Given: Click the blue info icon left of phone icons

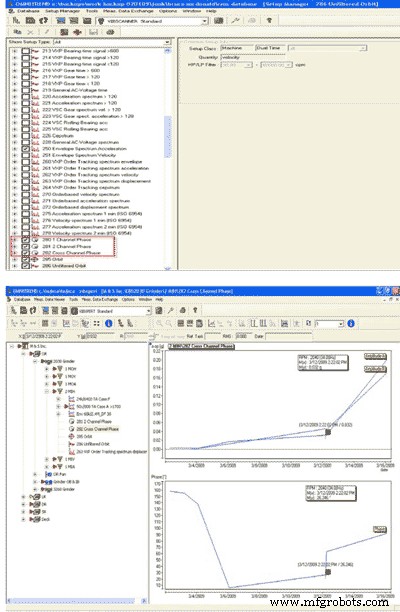Looking at the screenshot, I should (x=109, y=323).
